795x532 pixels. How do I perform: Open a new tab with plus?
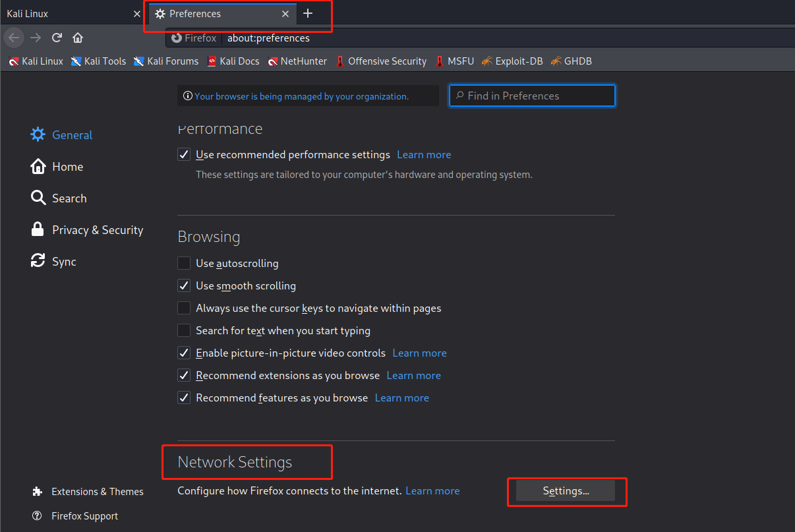coord(308,13)
